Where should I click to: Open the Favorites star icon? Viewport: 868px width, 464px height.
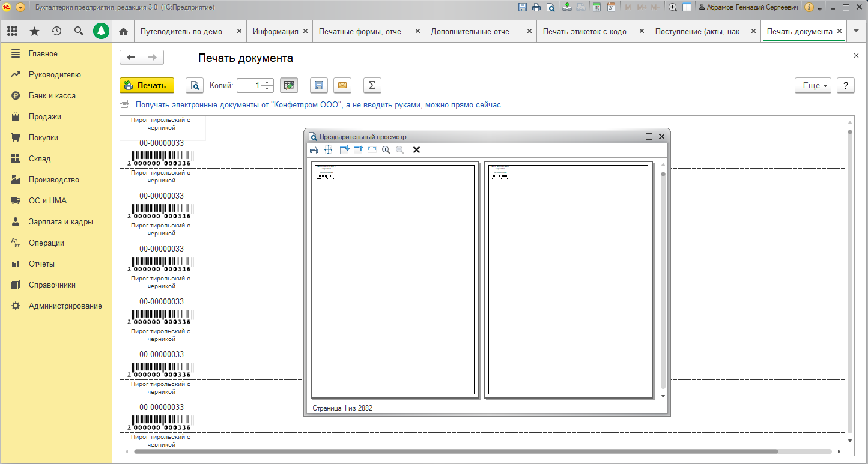pos(34,31)
